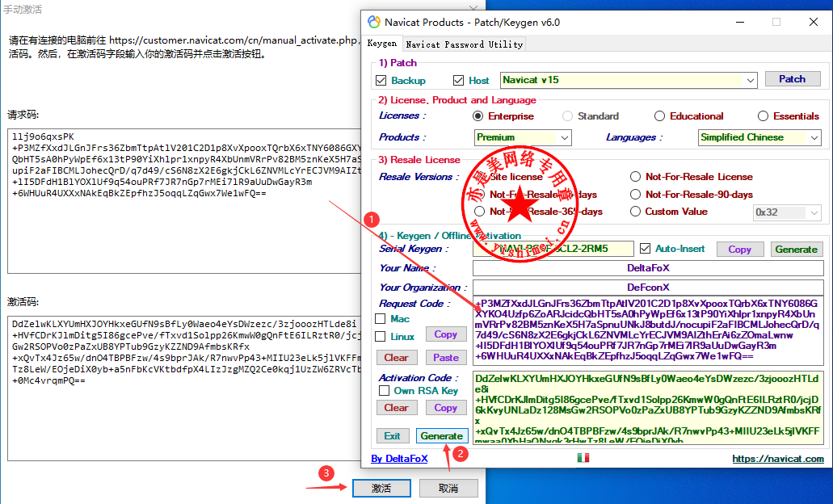Screen dimensions: 833x504
Task: Click inside the keygen Request Code text box
Action: pyautogui.click(x=648, y=330)
